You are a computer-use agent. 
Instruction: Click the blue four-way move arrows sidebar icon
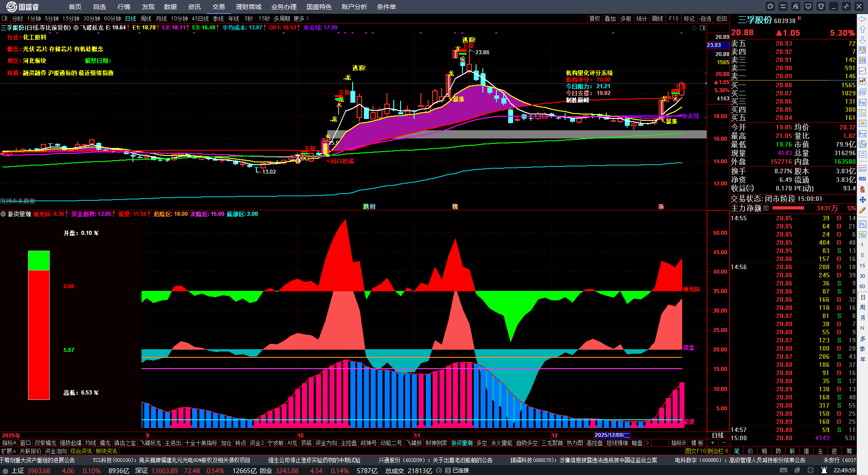pos(863,199)
